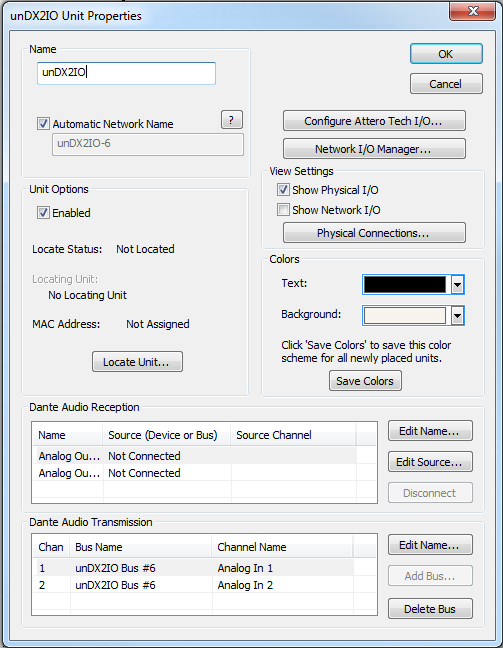Open Configure Attero Tech I/O
The width and height of the screenshot is (503, 648).
[374, 121]
